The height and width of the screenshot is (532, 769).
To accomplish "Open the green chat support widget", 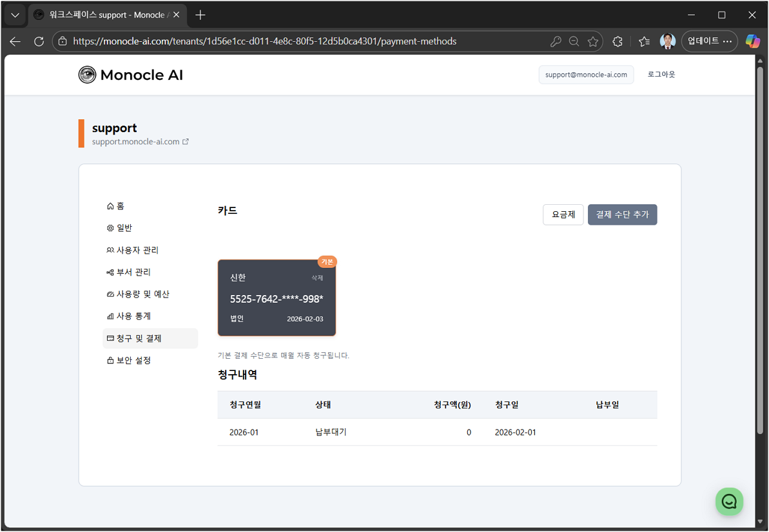I will point(729,501).
